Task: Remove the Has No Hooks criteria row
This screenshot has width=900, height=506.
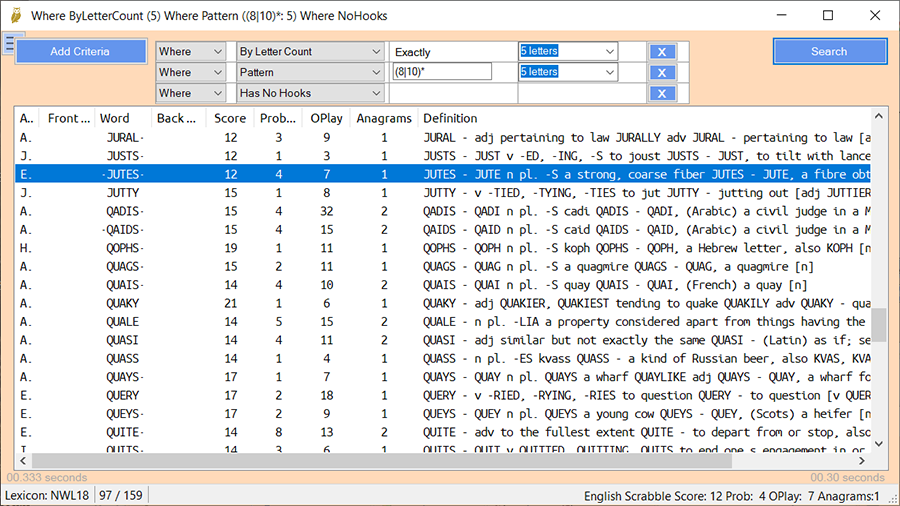Action: [660, 94]
